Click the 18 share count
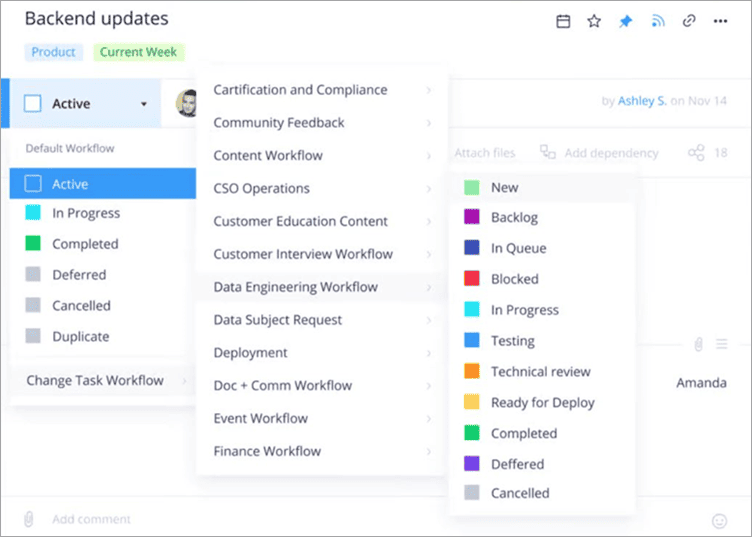Screen dimensions: 752x537 click(720, 153)
